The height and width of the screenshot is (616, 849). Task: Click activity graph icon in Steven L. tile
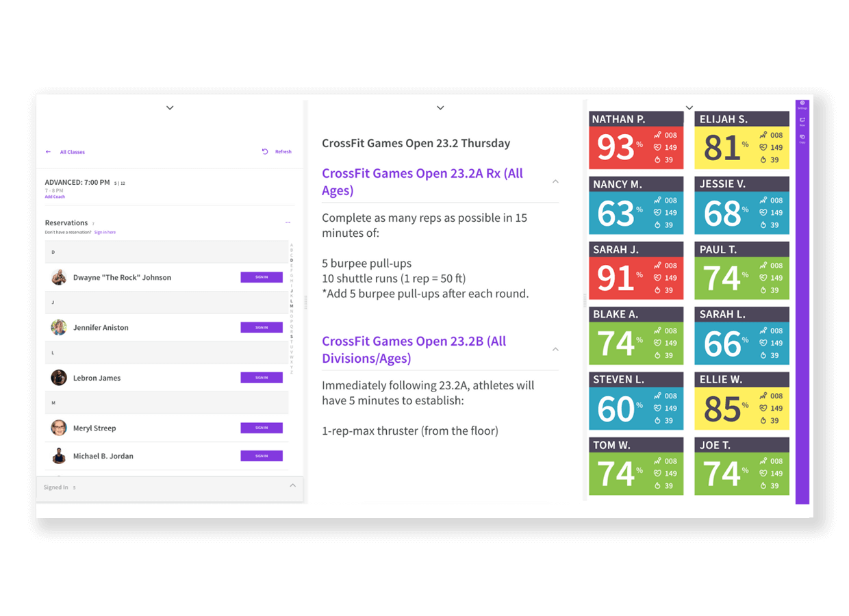pos(657,396)
